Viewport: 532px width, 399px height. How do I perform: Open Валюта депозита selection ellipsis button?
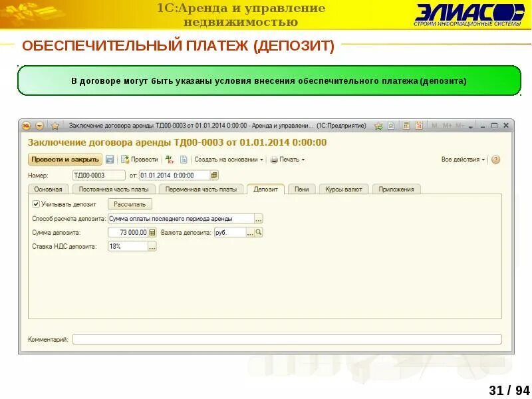[250, 232]
